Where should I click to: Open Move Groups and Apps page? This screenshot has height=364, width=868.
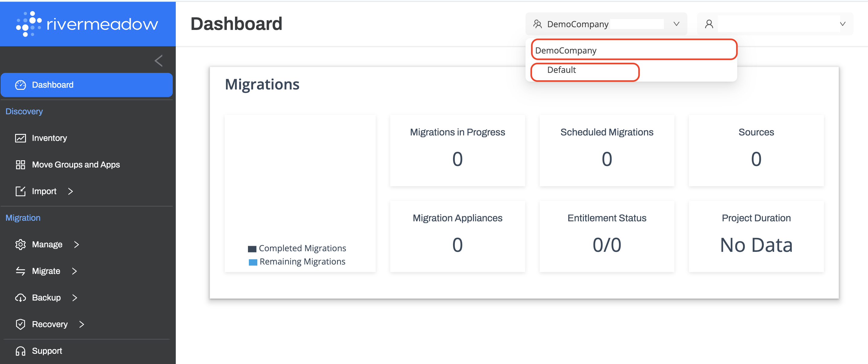pos(76,165)
